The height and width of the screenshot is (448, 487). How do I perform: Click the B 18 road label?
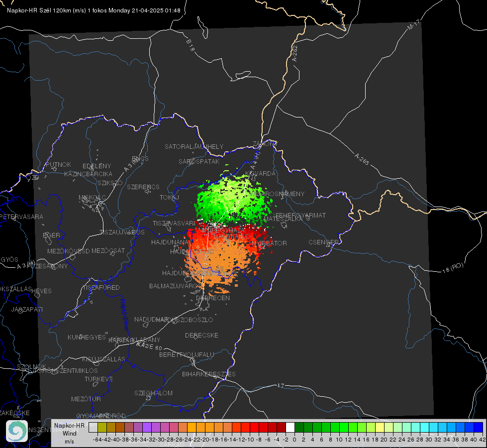191,45
